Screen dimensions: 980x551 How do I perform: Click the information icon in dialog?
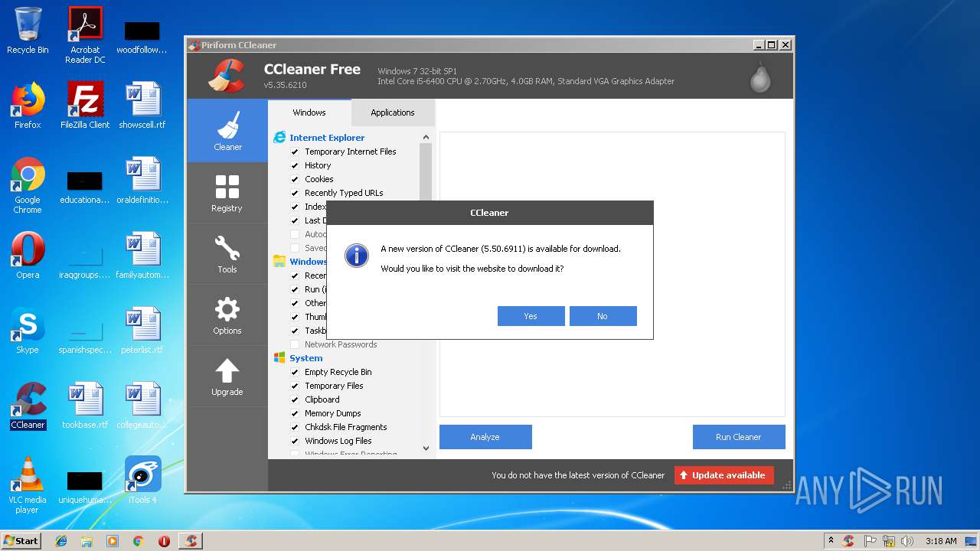pos(357,256)
